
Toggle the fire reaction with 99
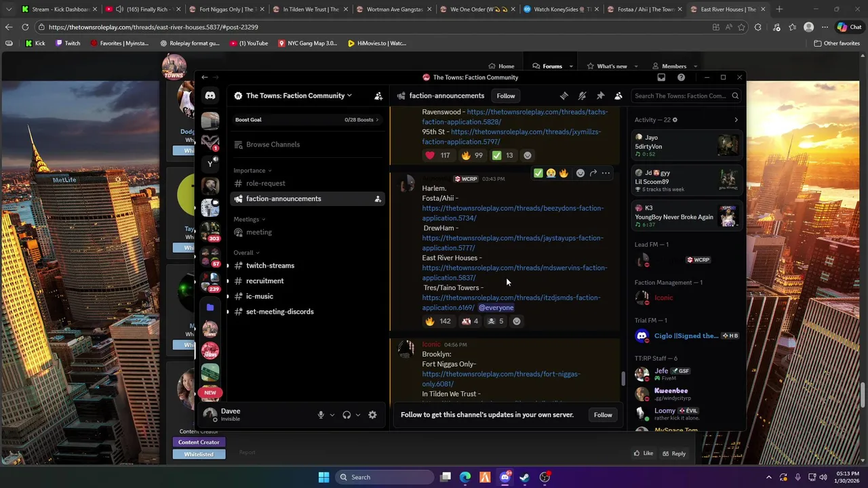pos(471,155)
